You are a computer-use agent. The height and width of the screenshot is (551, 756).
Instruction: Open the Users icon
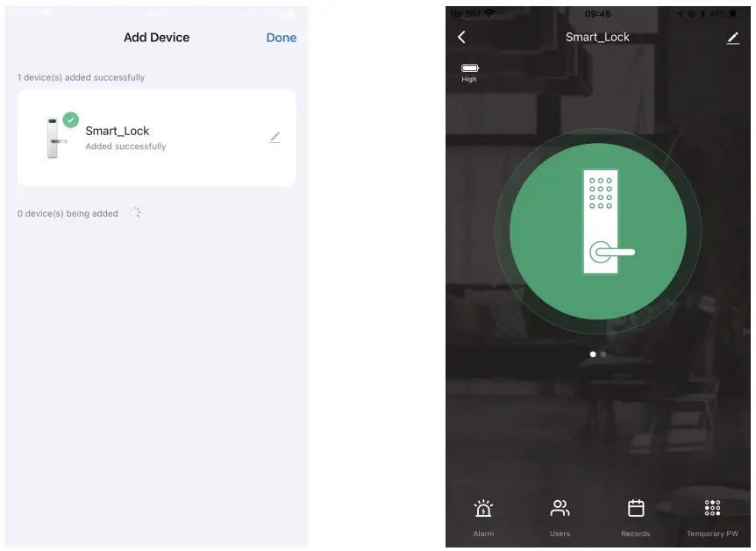(560, 508)
